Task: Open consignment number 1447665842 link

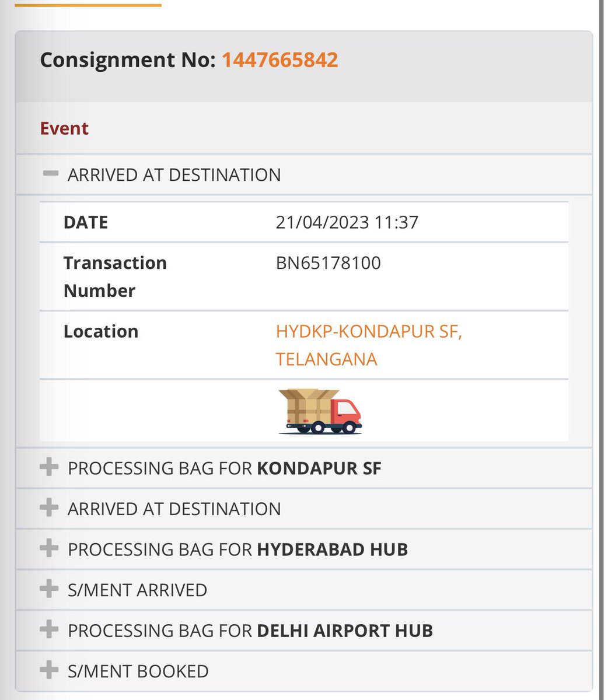Action: click(x=279, y=60)
